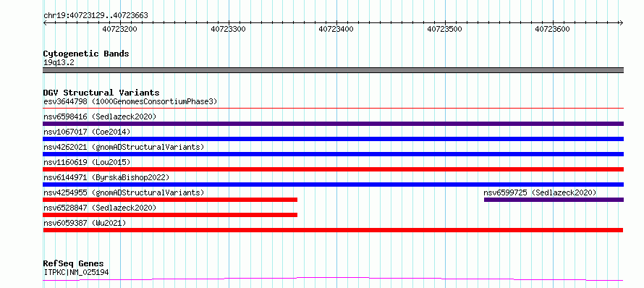
Task: Select the nsv6059387 red bar
Action: pyautogui.click(x=333, y=230)
